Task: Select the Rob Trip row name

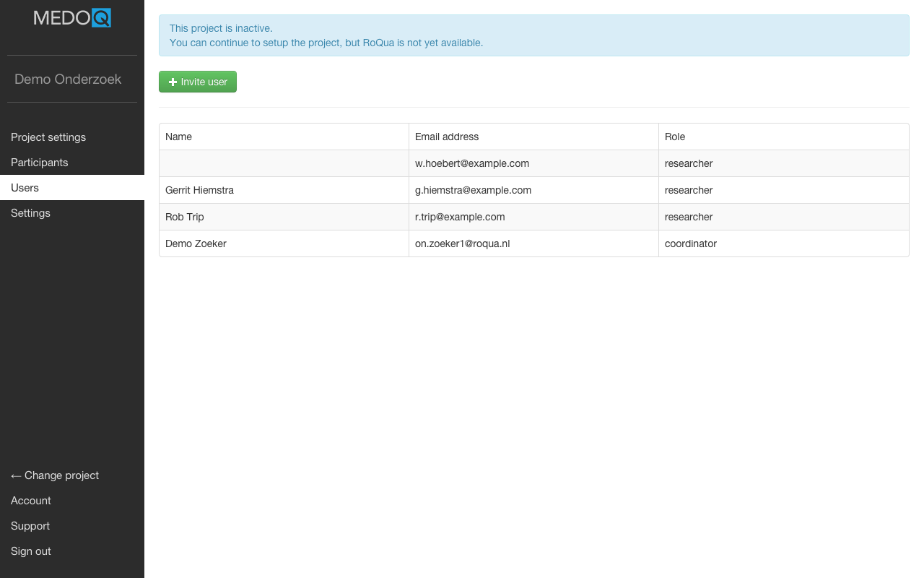Action: (x=185, y=217)
